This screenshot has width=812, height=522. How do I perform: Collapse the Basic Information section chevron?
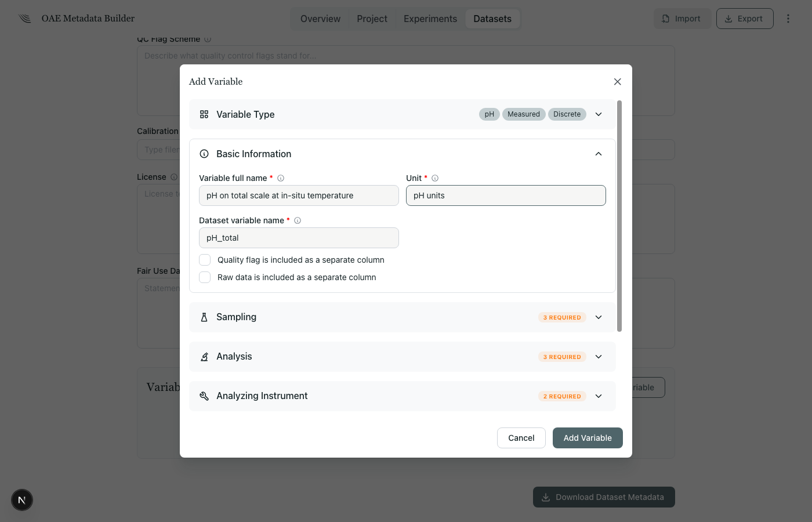pyautogui.click(x=599, y=154)
